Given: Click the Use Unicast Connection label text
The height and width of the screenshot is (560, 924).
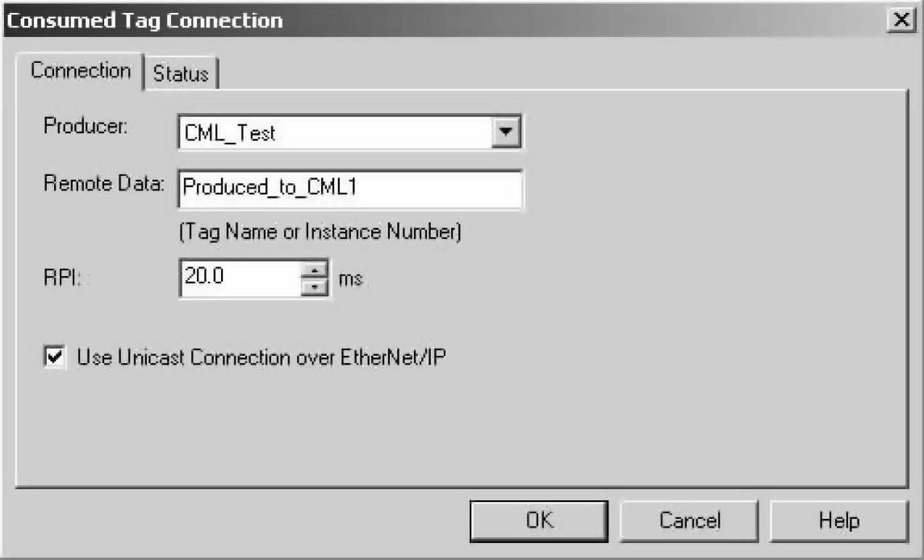Looking at the screenshot, I should click(261, 357).
